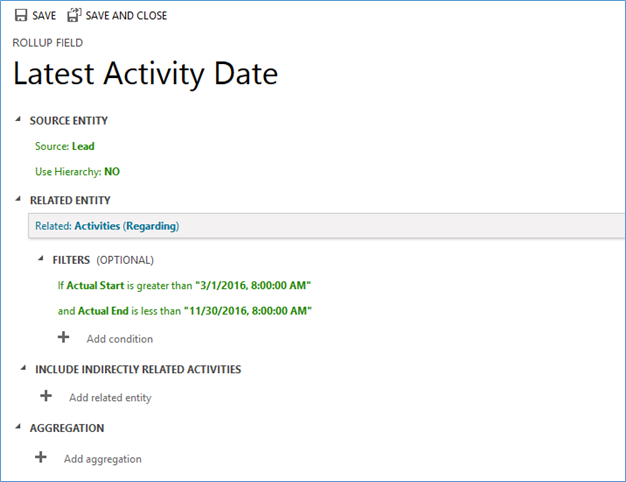Viewport: 626px width, 482px height.
Task: Change the Use Hierarchy: NO value
Action: tap(77, 172)
